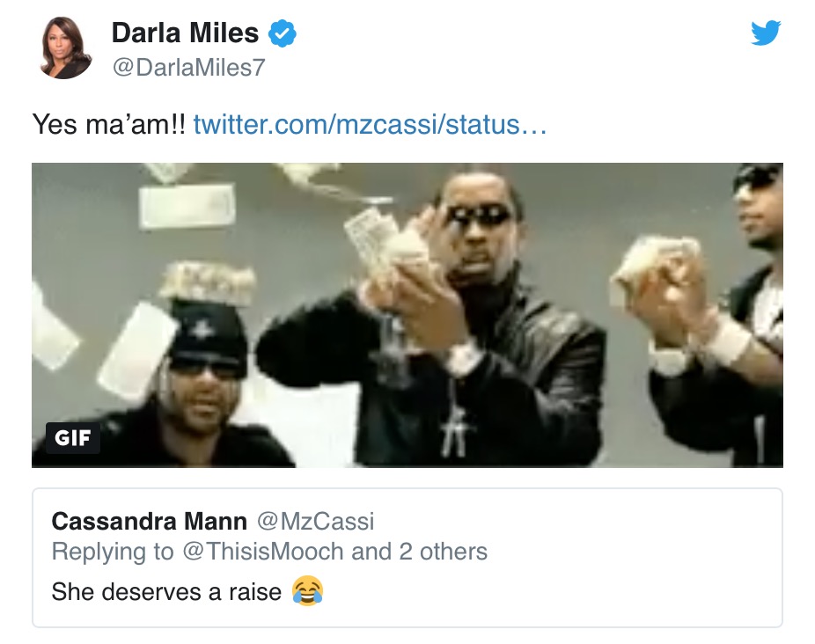Viewport: 815px width, 644px height.
Task: Click the Darla Miles display name
Action: 185,33
